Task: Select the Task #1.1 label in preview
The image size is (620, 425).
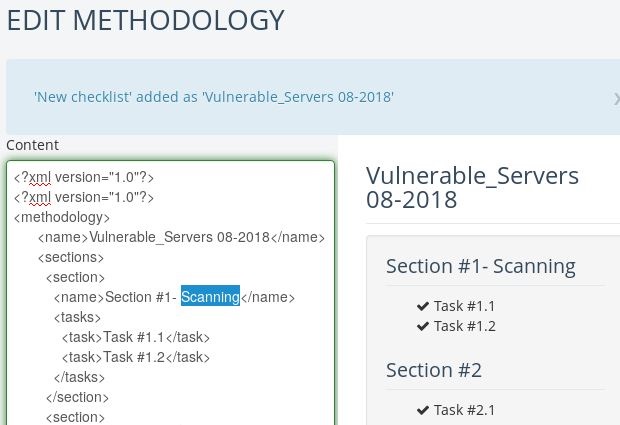Action: 464,306
